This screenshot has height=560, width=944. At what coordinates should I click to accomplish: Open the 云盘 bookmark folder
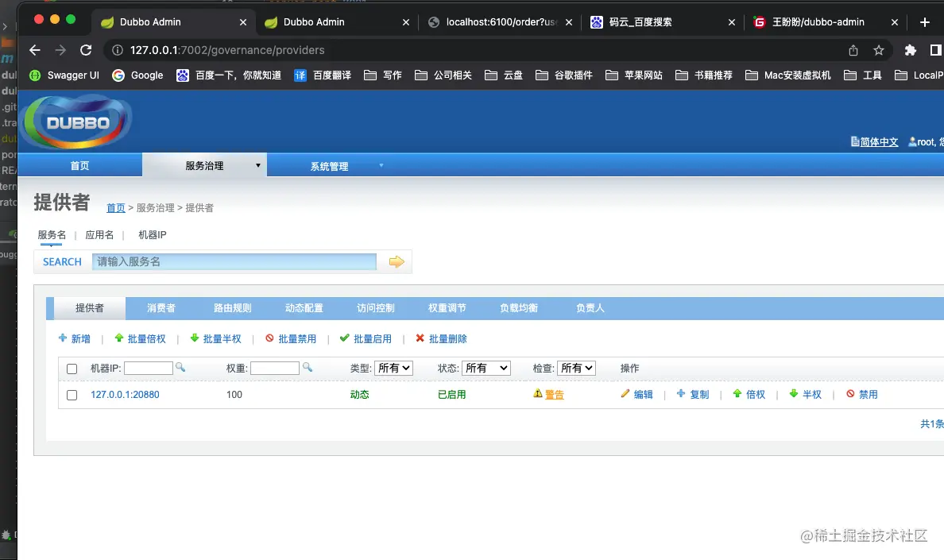point(503,75)
